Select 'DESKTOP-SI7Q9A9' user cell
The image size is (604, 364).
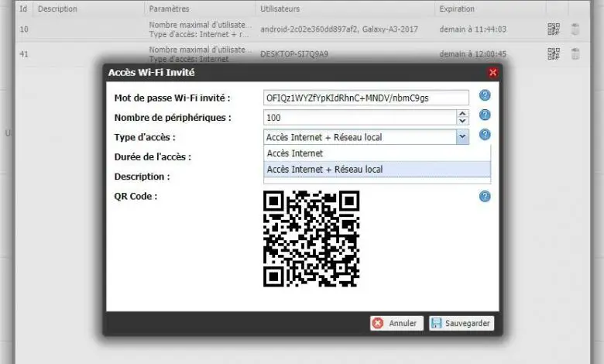(294, 54)
